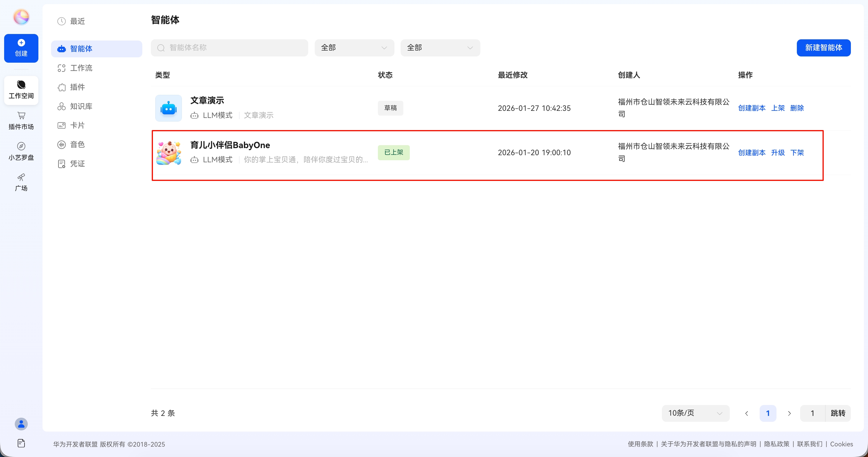Open the 知识库 knowledge base section

pyautogui.click(x=81, y=106)
